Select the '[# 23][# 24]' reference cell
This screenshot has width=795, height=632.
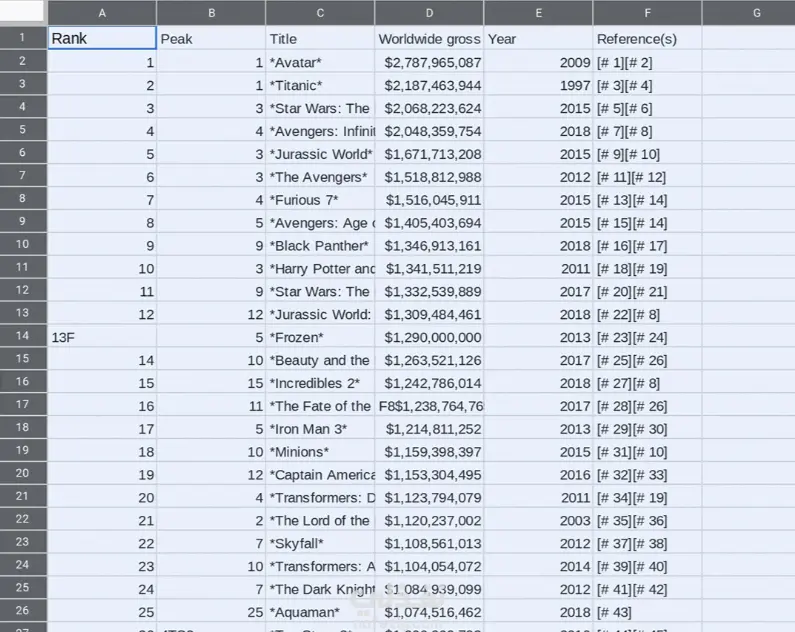[647, 337]
